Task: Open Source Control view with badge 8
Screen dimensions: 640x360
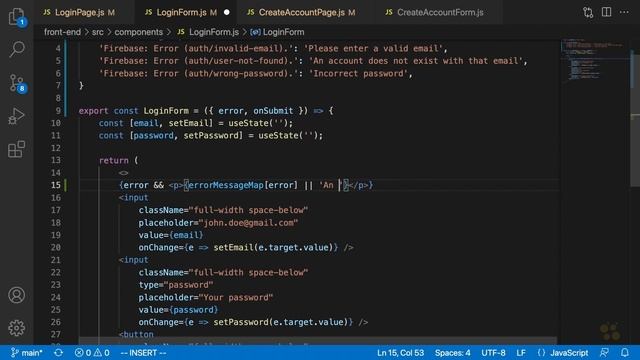Action: (x=16, y=83)
